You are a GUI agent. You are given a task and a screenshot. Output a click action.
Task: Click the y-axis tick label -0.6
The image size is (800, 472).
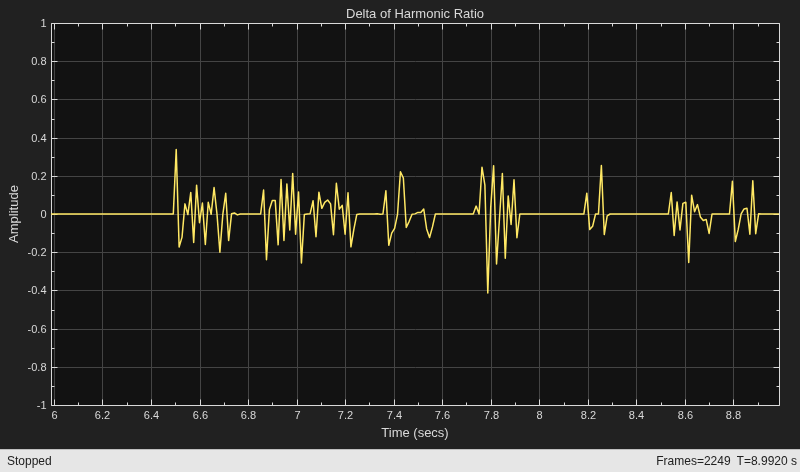pos(37,329)
